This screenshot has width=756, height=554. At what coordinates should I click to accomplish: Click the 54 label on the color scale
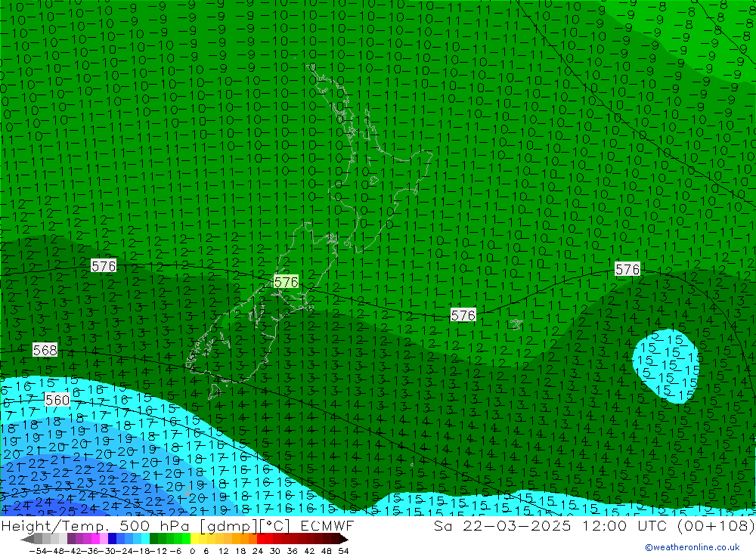[x=343, y=551]
